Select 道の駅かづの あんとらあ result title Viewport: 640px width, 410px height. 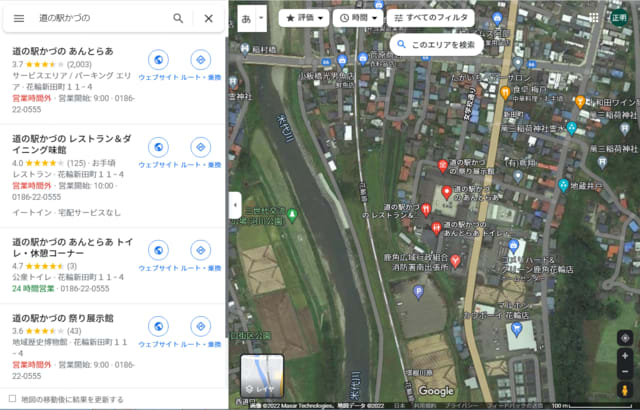pyautogui.click(x=63, y=51)
